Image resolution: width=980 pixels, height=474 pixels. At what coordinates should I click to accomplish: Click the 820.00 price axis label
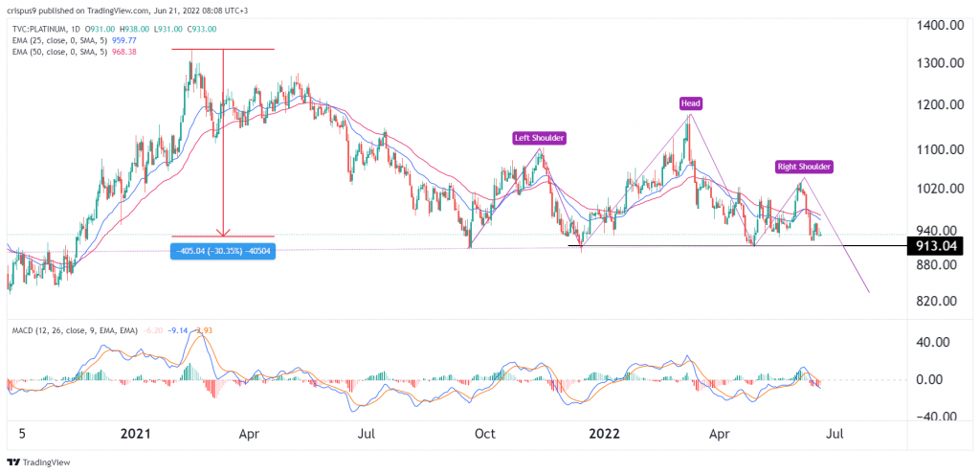click(937, 302)
